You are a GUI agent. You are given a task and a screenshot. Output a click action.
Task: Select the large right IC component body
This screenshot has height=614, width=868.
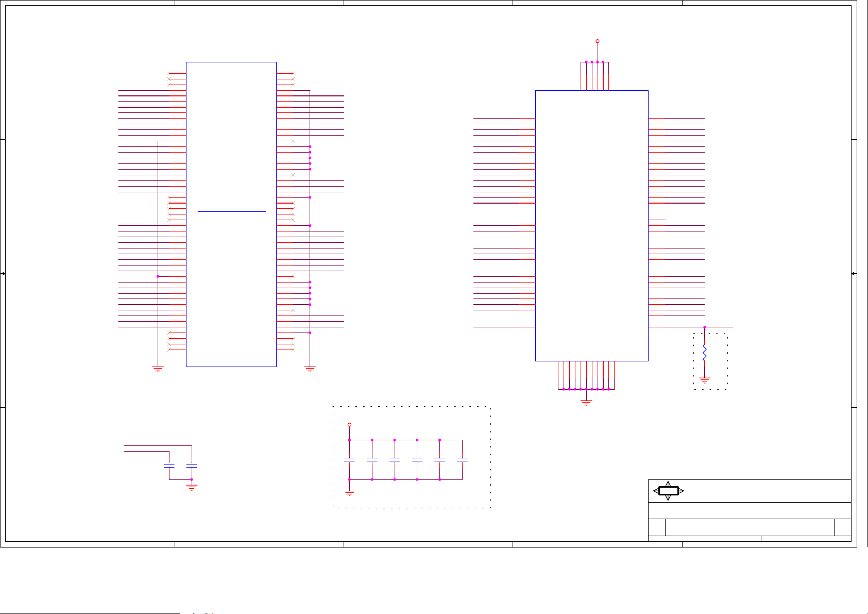[x=592, y=226]
